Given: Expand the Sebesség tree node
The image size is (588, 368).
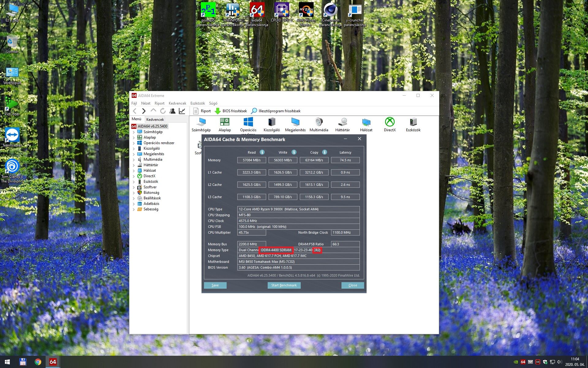Looking at the screenshot, I should (134, 209).
